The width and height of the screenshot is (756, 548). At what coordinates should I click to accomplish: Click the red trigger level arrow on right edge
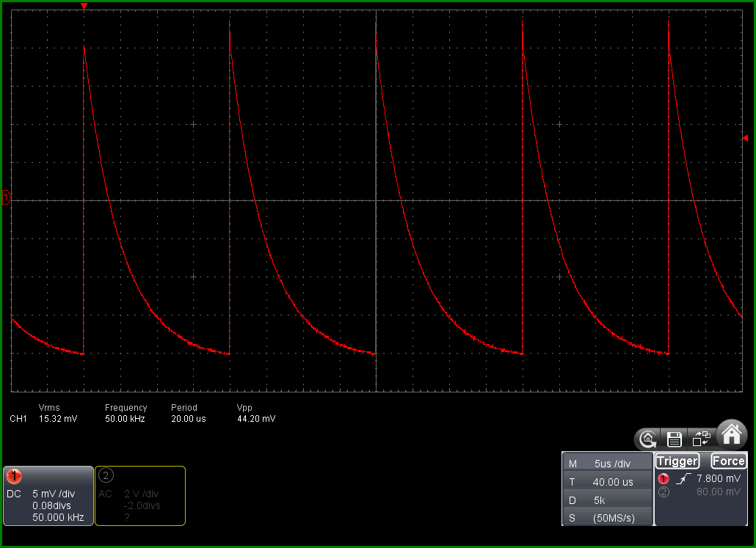(745, 139)
